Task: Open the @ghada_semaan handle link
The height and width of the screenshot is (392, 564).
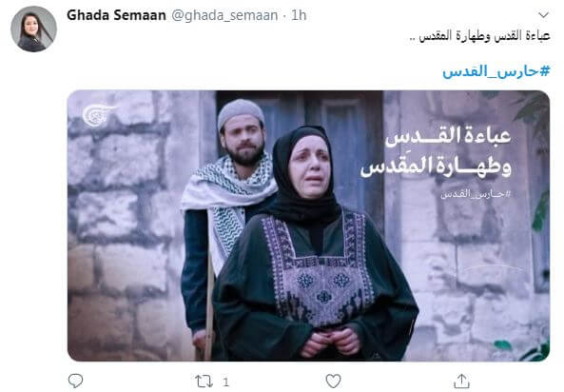Action: (224, 15)
